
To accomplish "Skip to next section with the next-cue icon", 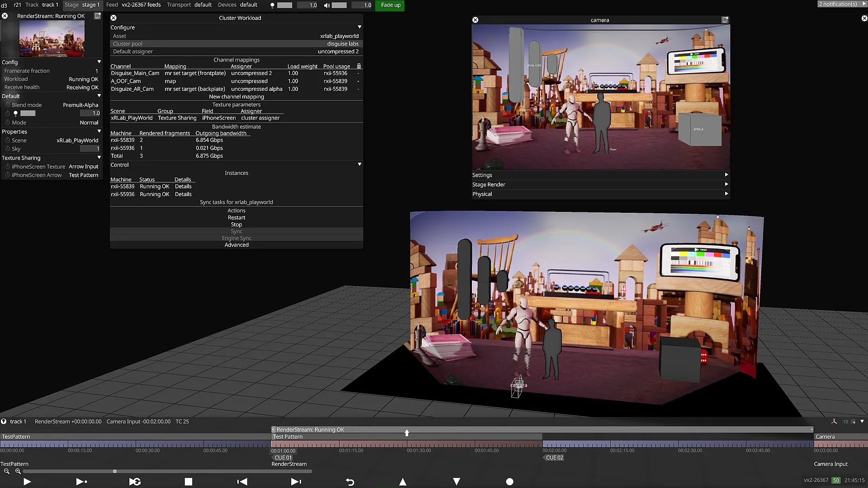I will (x=296, y=482).
